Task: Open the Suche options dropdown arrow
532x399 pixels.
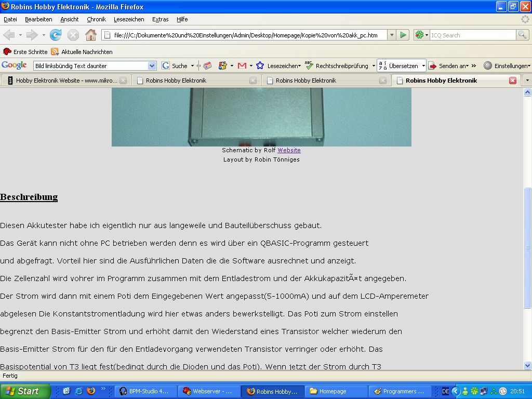Action: (x=192, y=65)
